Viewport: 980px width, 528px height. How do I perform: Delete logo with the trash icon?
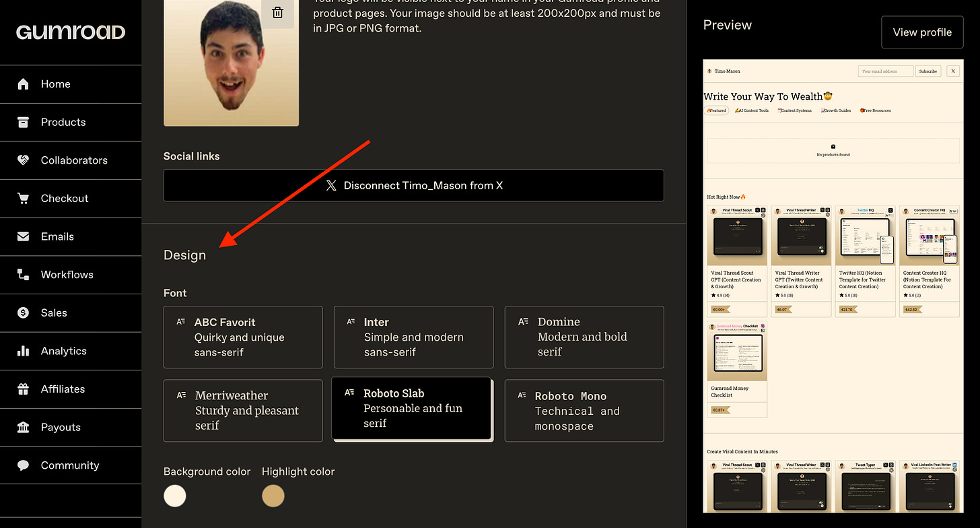click(277, 12)
